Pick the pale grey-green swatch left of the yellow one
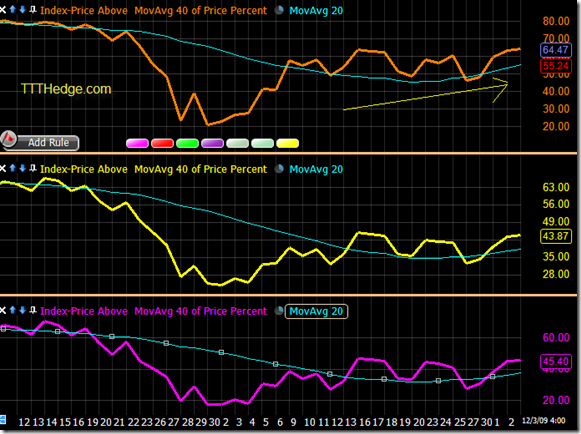This screenshot has height=434, width=581. pyautogui.click(x=262, y=143)
